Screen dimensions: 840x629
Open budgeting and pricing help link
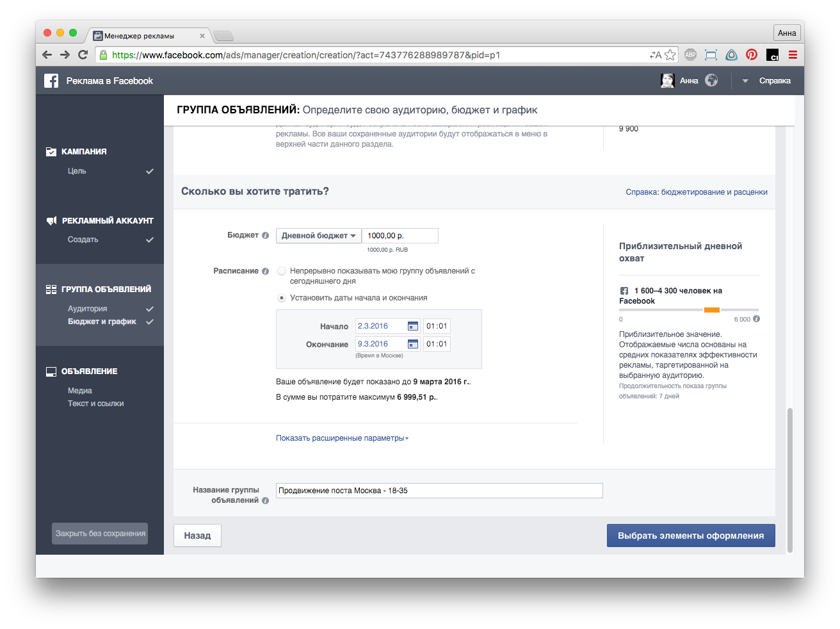click(696, 192)
